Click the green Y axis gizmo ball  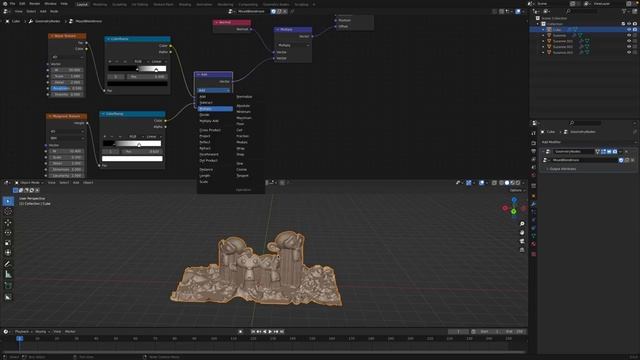click(x=513, y=211)
